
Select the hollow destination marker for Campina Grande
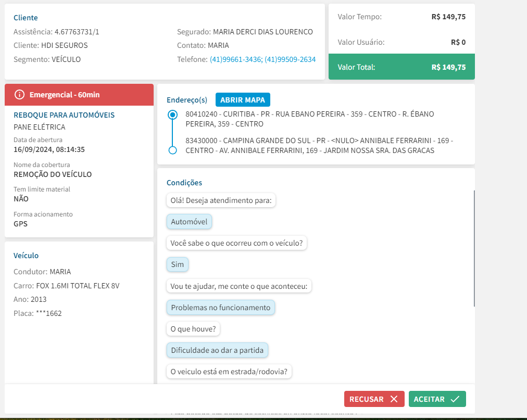(x=173, y=150)
